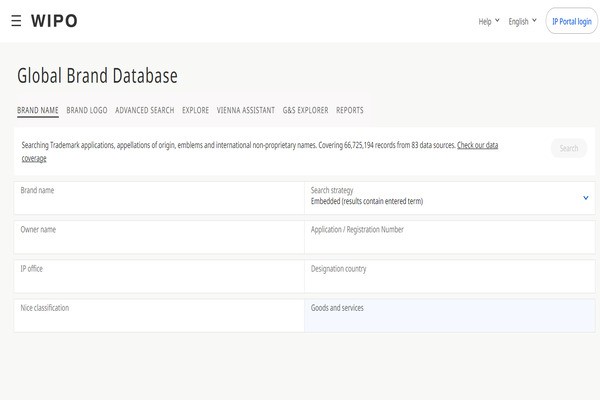Click the WIPO logo
The height and width of the screenshot is (400, 600).
(54, 21)
